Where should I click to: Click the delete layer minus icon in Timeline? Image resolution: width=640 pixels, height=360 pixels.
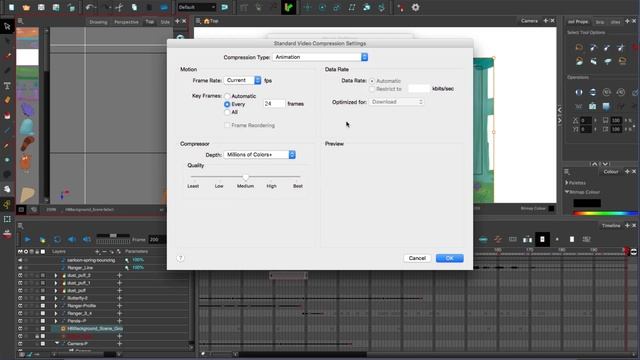[104, 251]
